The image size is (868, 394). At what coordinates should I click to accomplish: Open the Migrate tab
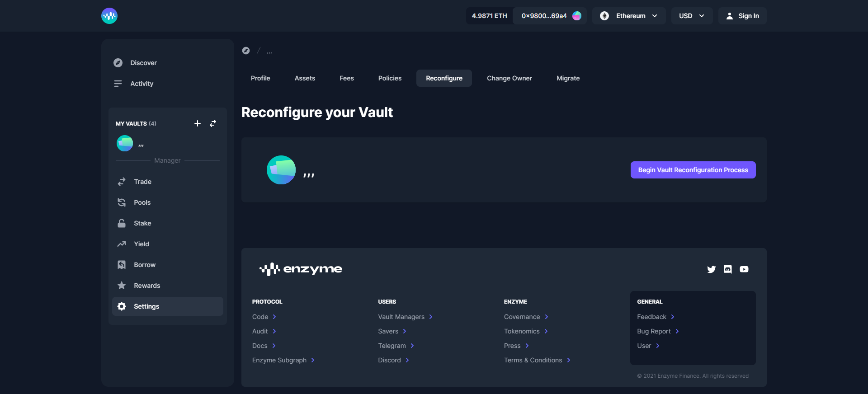click(568, 78)
